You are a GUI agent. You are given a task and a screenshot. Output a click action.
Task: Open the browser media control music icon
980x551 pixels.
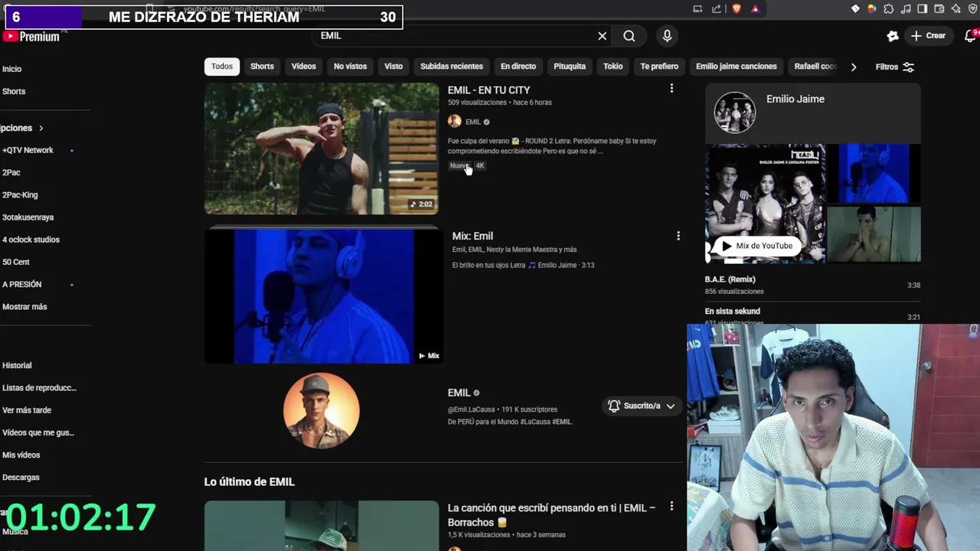[x=906, y=9]
